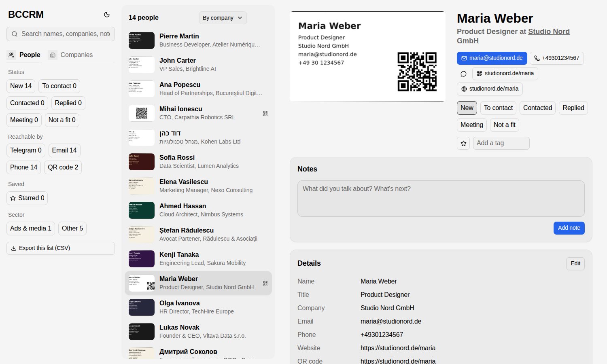Star Maria Weber with the star button
607x364 pixels.
point(463,143)
